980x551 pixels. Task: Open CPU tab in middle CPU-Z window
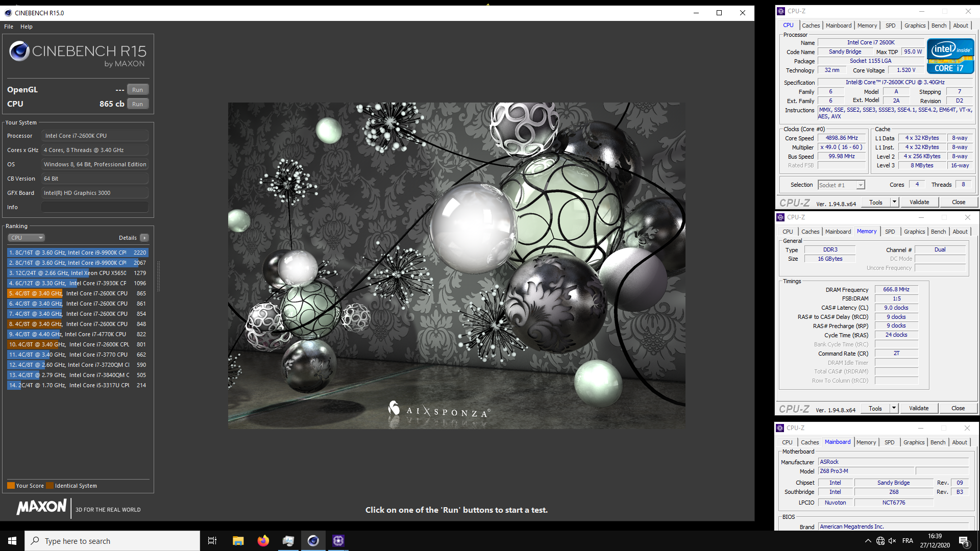click(x=788, y=232)
